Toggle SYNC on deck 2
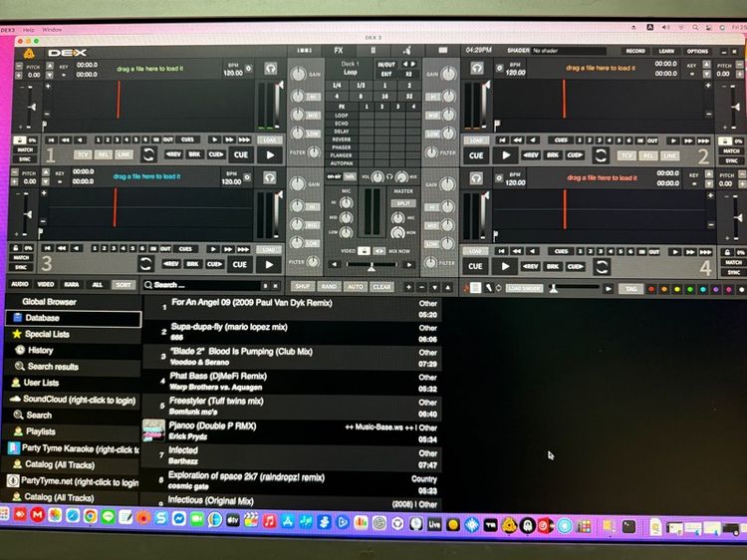747x560 pixels. point(731,160)
